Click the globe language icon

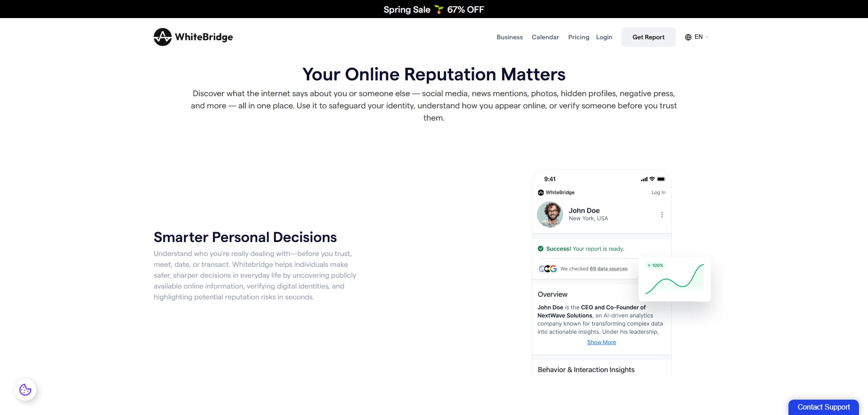pyautogui.click(x=688, y=37)
